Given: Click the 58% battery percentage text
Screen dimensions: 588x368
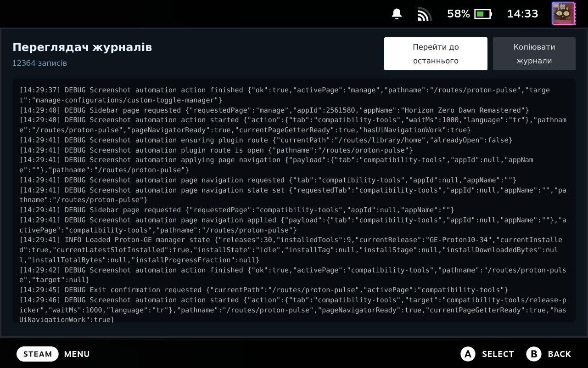Looking at the screenshot, I should [x=459, y=14].
